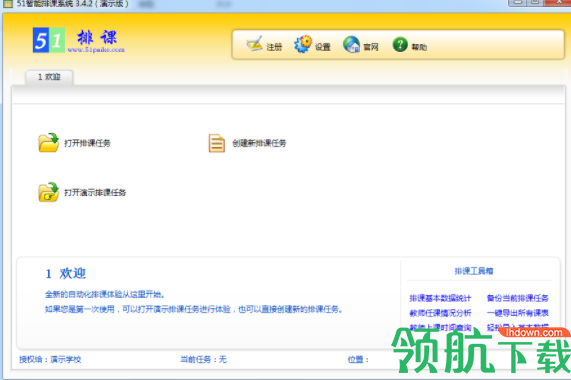Click the 设置 label in toolbar
The image size is (571, 380).
(323, 47)
